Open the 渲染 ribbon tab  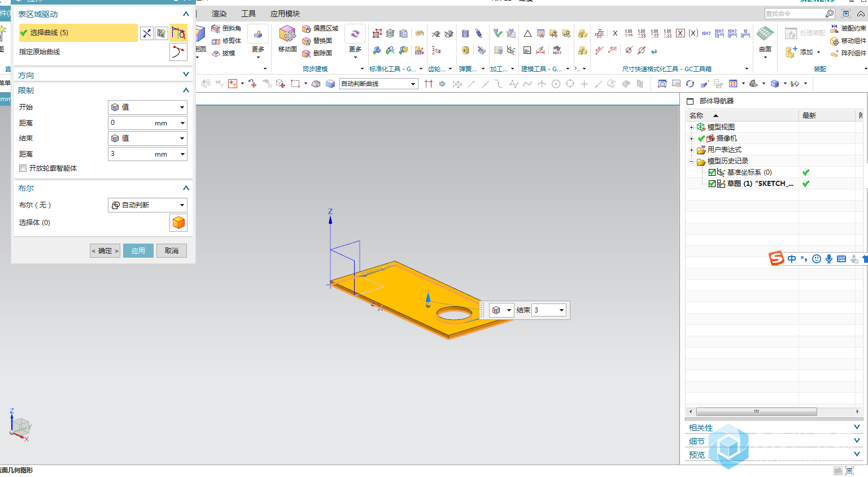(x=219, y=14)
